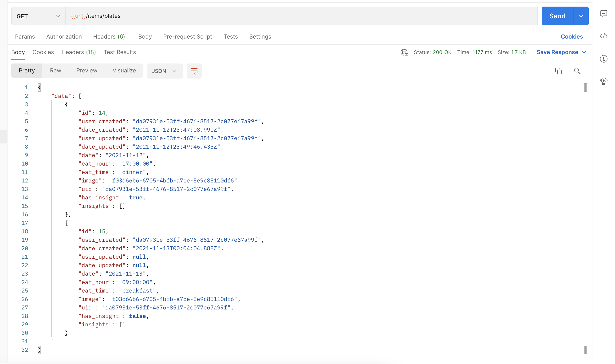
Task: Click the Status: 200 OK text
Action: [432, 52]
